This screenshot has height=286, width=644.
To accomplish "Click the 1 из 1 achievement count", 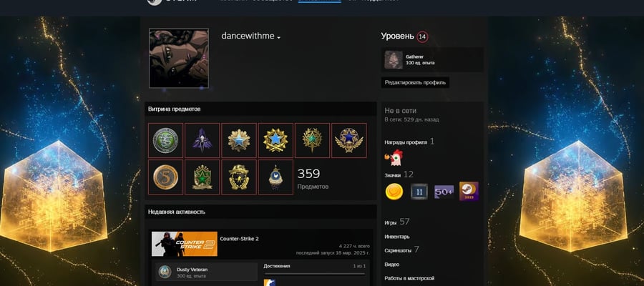I will pyautogui.click(x=359, y=266).
